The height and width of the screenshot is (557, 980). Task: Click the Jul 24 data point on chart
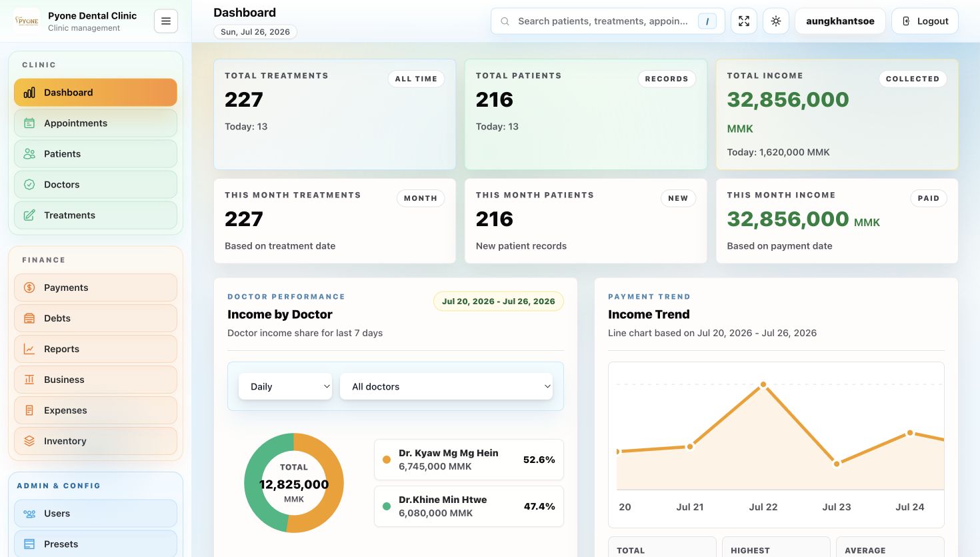[x=910, y=433]
